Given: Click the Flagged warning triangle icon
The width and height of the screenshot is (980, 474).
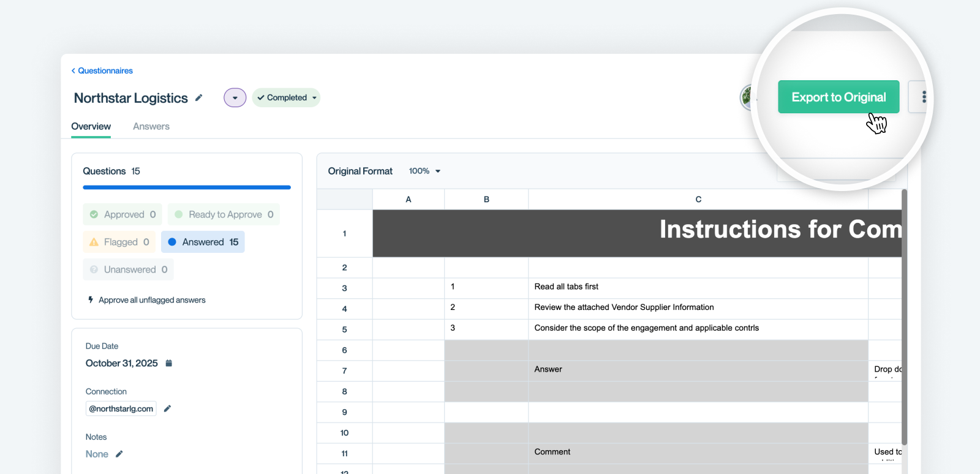Looking at the screenshot, I should [x=94, y=242].
